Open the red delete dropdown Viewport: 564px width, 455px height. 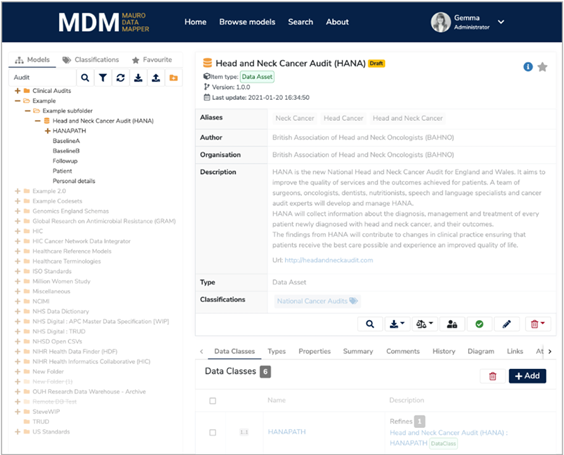pyautogui.click(x=537, y=324)
